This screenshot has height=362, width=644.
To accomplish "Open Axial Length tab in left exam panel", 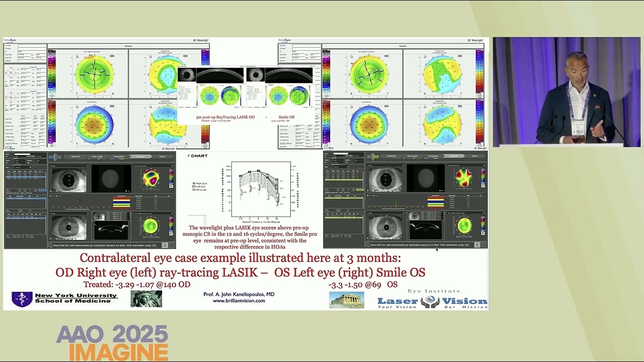I will click(x=97, y=156).
